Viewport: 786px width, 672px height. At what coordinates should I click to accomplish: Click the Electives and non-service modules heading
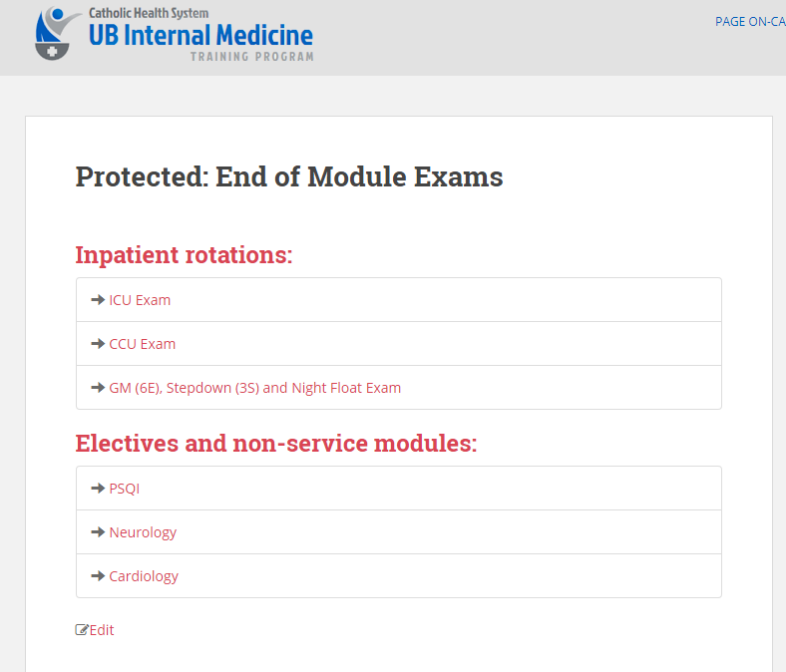(x=276, y=443)
